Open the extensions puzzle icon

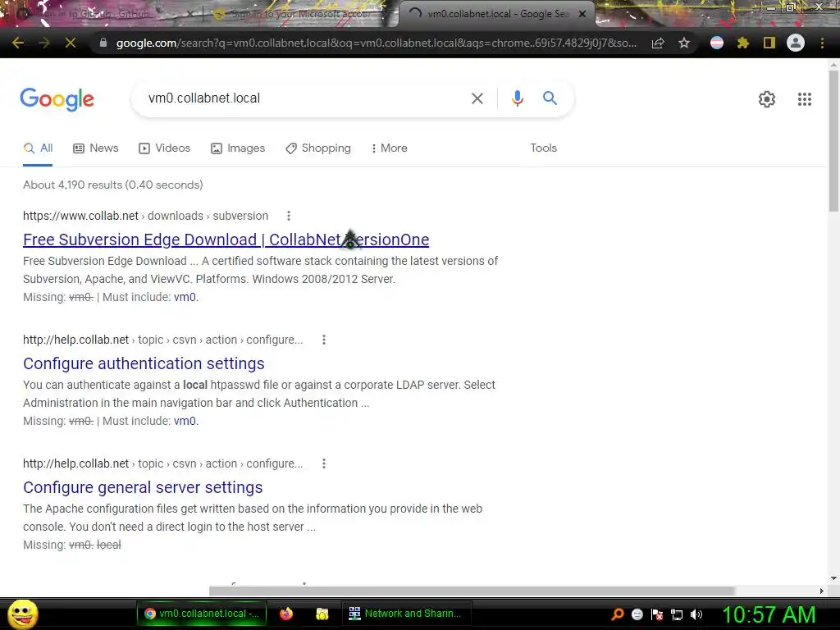(743, 43)
